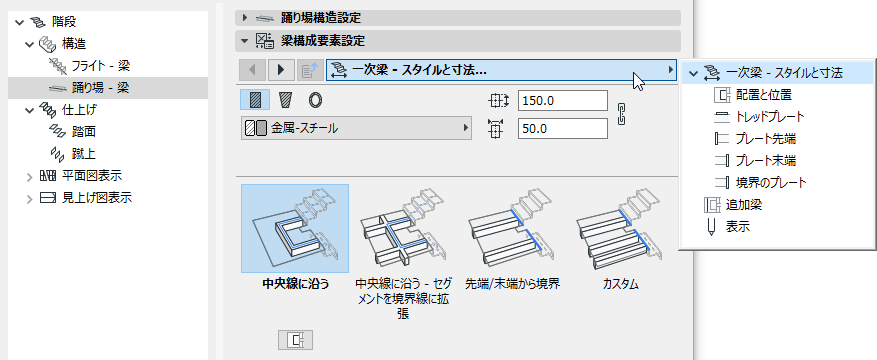Viewport: 877px width, 360px height.
Task: Click the 梁構成要素設定 panel header icon
Action: pos(265,41)
